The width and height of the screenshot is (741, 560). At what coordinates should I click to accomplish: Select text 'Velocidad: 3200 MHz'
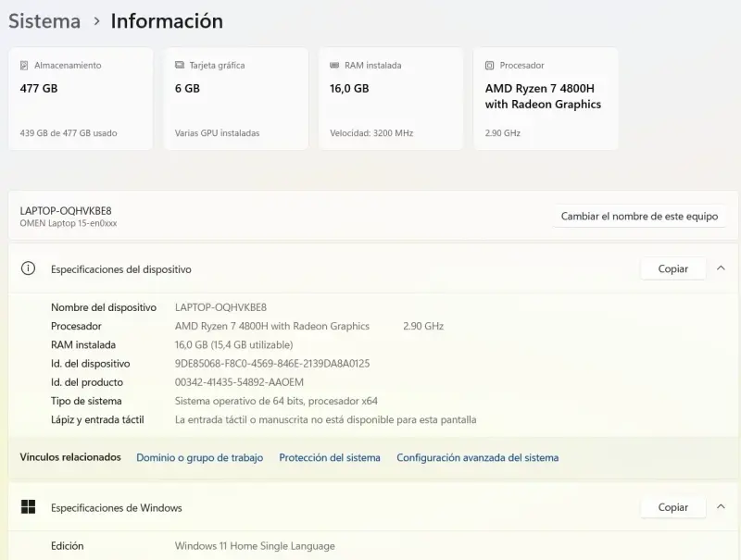coord(371,133)
